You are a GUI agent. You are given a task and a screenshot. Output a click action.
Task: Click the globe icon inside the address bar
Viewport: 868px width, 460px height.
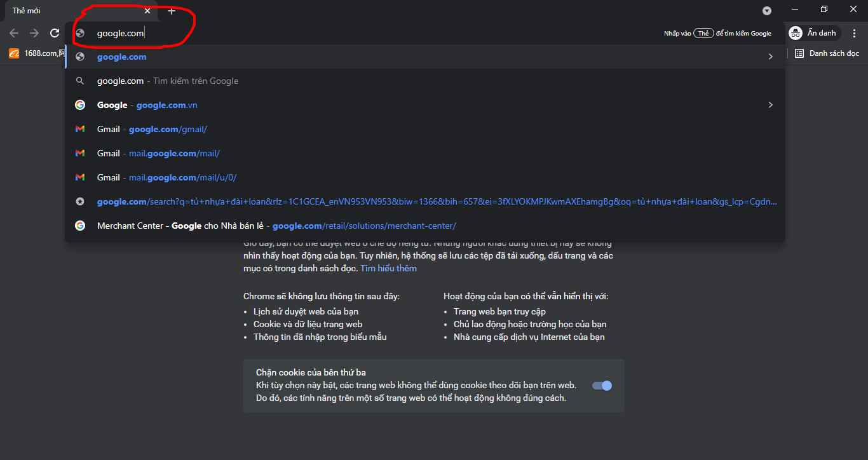pyautogui.click(x=80, y=33)
